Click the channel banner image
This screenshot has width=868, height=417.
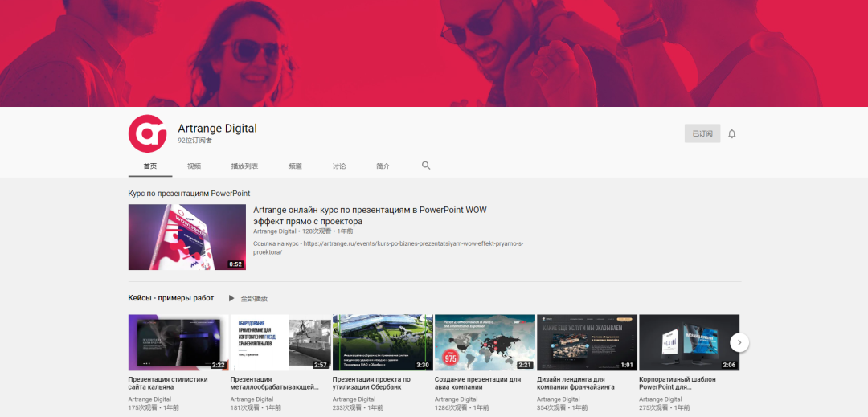(x=434, y=53)
